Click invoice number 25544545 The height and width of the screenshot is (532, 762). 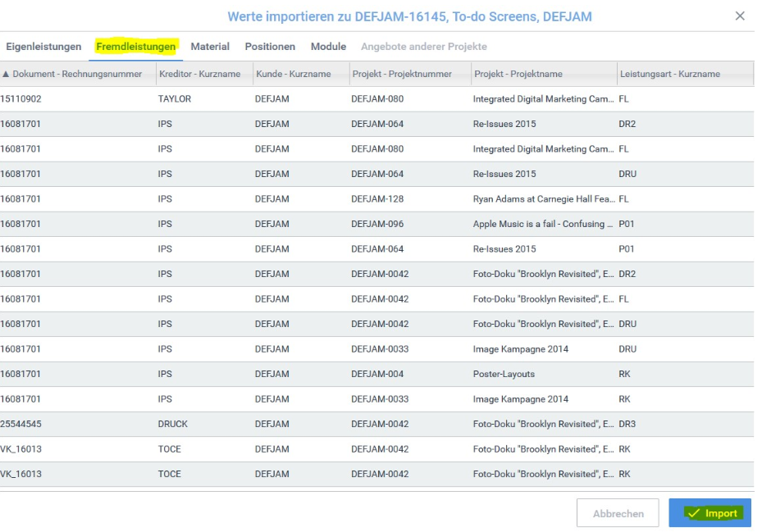pyautogui.click(x=21, y=424)
